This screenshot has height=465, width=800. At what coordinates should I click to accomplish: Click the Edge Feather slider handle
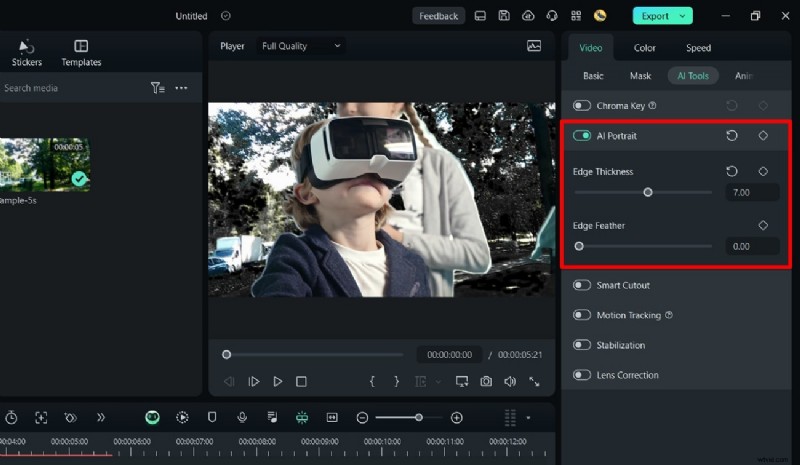[x=579, y=247]
